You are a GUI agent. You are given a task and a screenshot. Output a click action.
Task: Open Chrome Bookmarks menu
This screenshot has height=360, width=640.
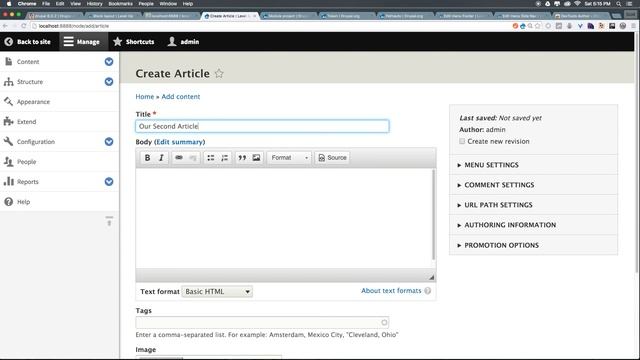point(120,4)
